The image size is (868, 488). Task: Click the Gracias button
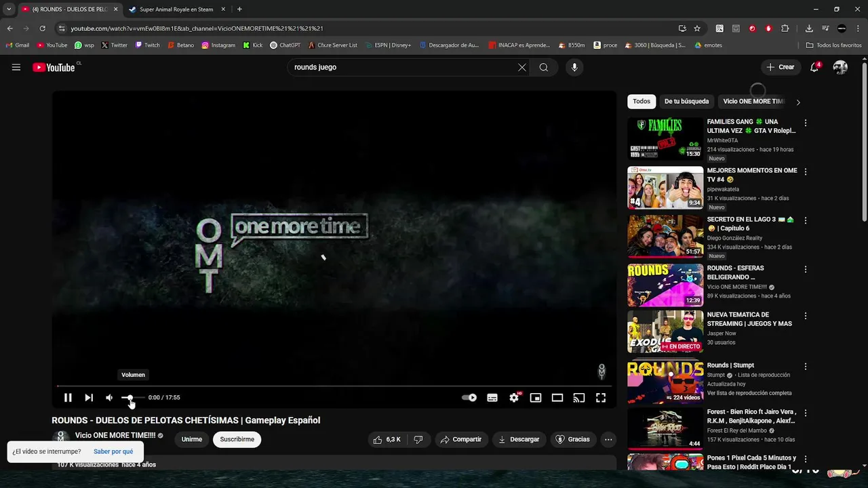[572, 439]
